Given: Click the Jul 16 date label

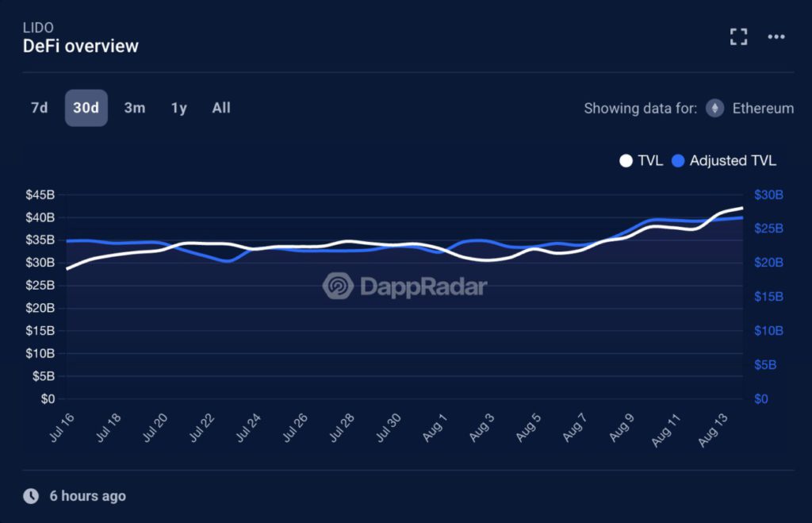Looking at the screenshot, I should point(62,431).
